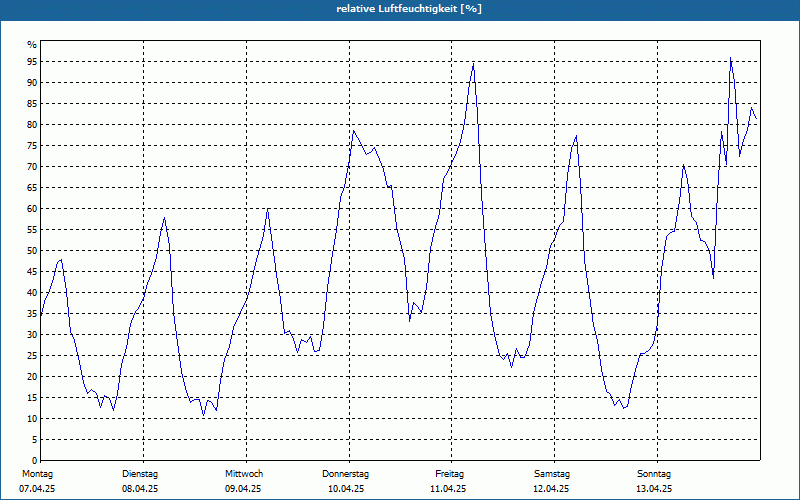The height and width of the screenshot is (500, 800).
Task: Click the y-axis value 40
Action: 32,292
